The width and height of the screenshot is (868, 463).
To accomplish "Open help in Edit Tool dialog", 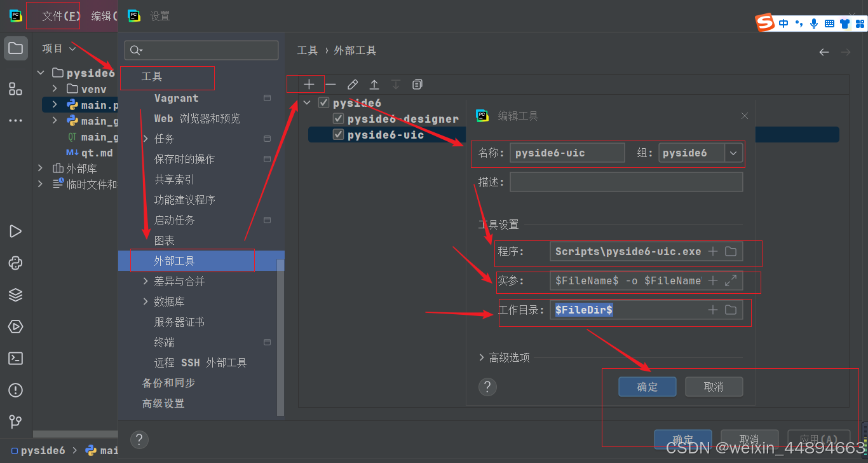I will click(x=487, y=387).
